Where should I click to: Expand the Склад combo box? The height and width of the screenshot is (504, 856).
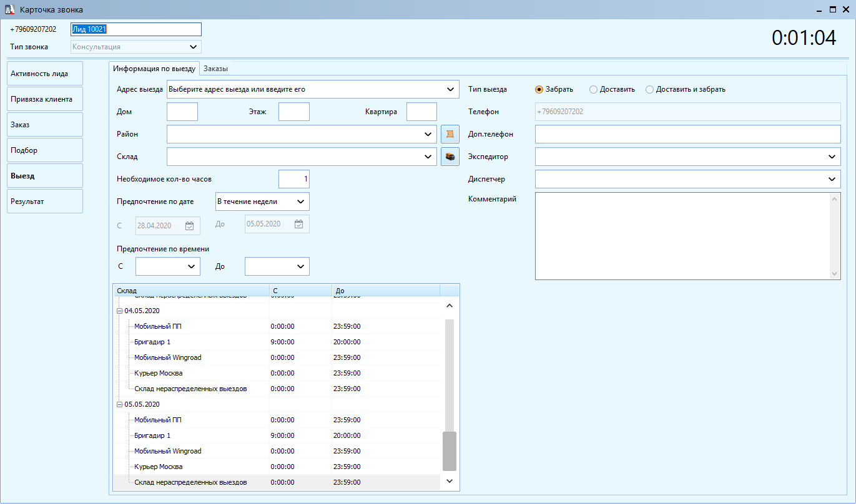[x=428, y=157]
